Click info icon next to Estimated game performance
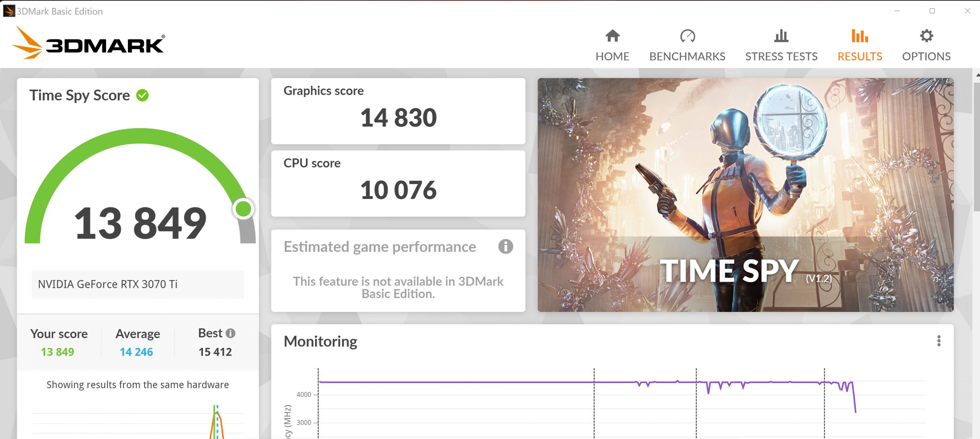Screen dimensions: 980x439 (x=505, y=246)
